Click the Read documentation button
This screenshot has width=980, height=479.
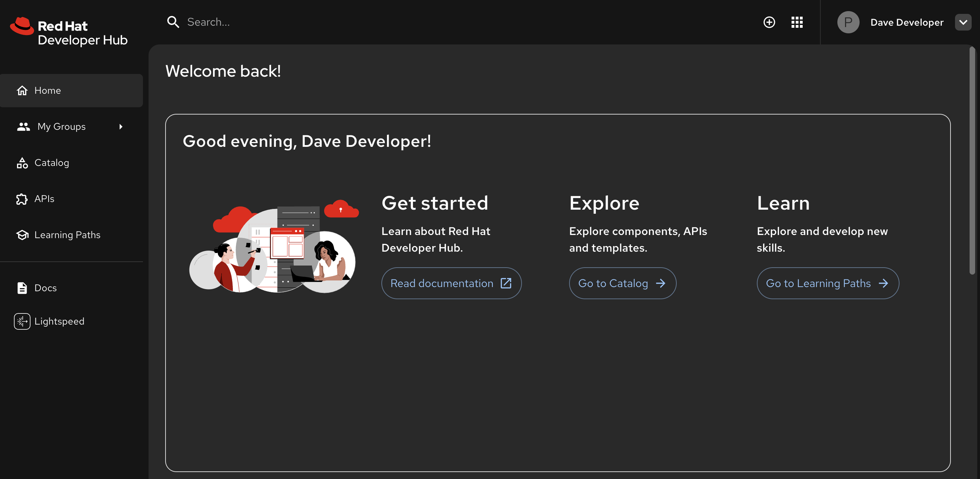click(451, 283)
